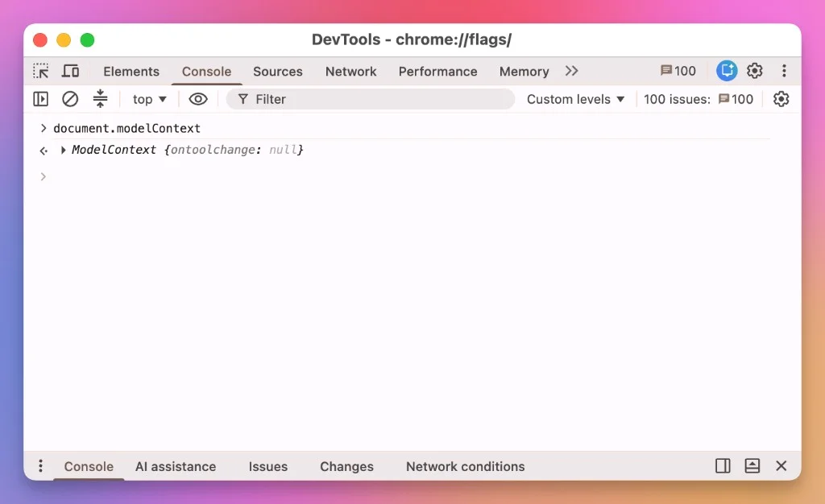Image resolution: width=825 pixels, height=504 pixels.
Task: Click the ModelContext {ontoolchange: null} result
Action: click(x=187, y=150)
